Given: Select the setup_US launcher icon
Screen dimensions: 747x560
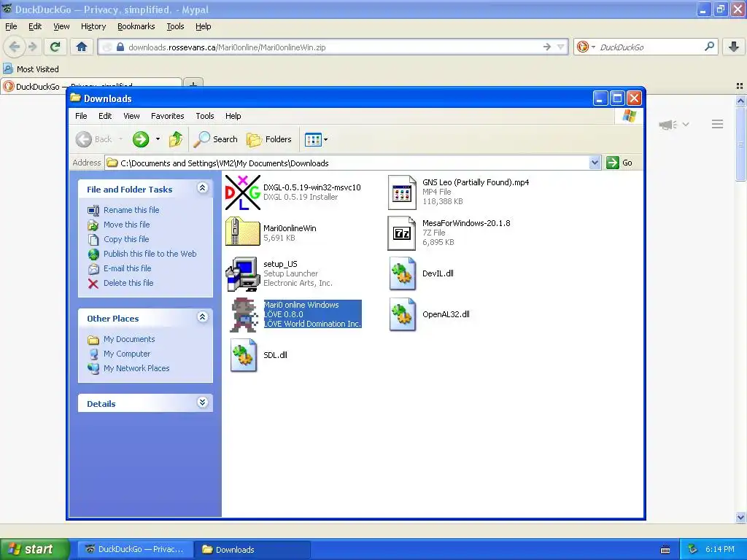Looking at the screenshot, I should click(x=242, y=274).
